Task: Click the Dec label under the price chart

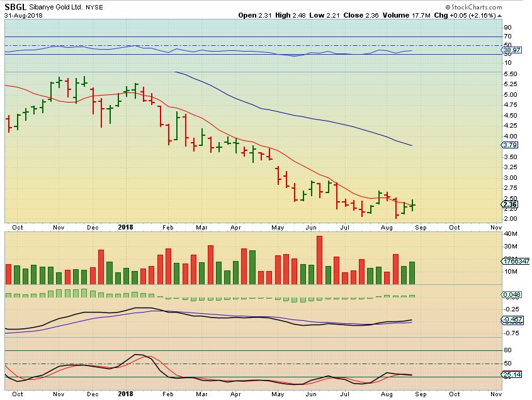Action: [x=93, y=227]
